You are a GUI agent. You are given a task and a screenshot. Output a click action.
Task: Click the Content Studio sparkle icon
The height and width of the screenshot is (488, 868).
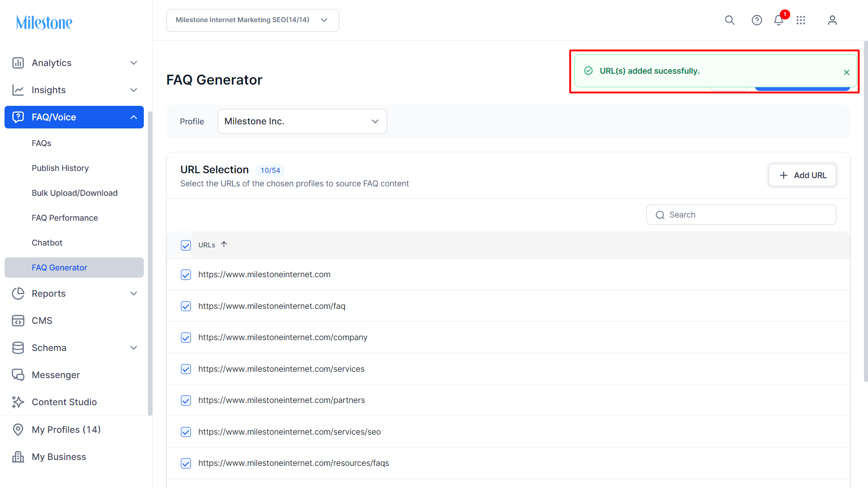click(18, 402)
